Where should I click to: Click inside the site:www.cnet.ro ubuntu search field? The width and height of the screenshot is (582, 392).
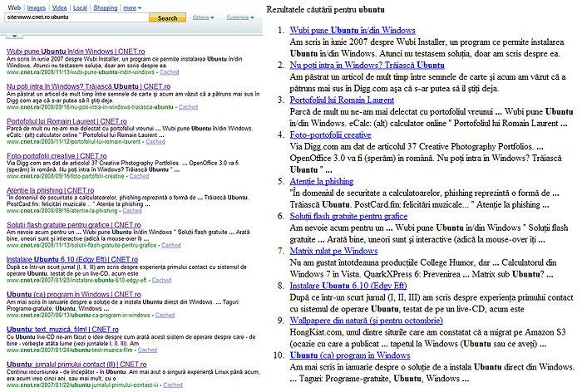tap(76, 17)
